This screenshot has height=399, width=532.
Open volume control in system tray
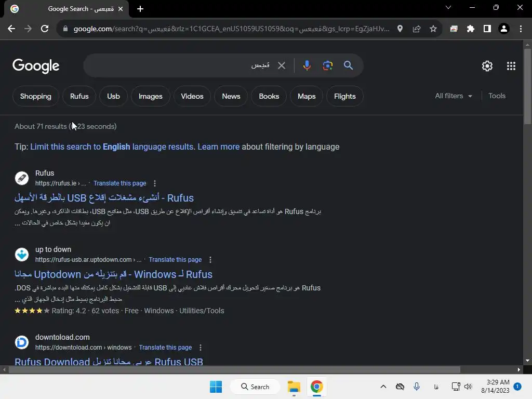[468, 387]
